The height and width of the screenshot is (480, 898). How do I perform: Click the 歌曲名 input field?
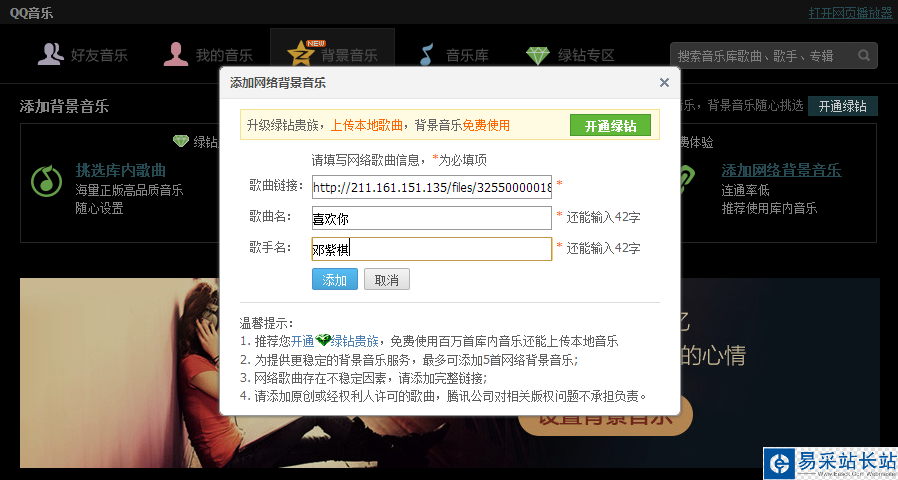[x=432, y=218]
